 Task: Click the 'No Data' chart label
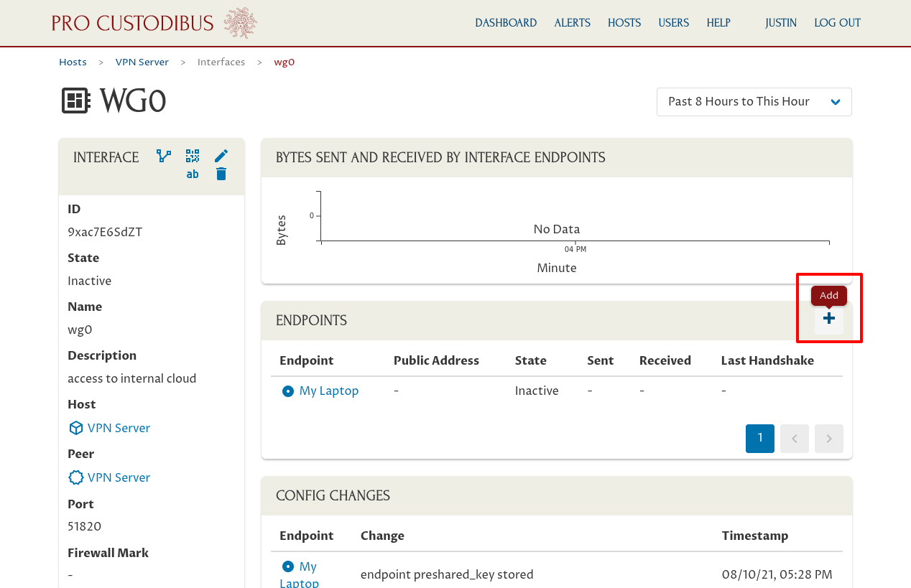pos(557,229)
